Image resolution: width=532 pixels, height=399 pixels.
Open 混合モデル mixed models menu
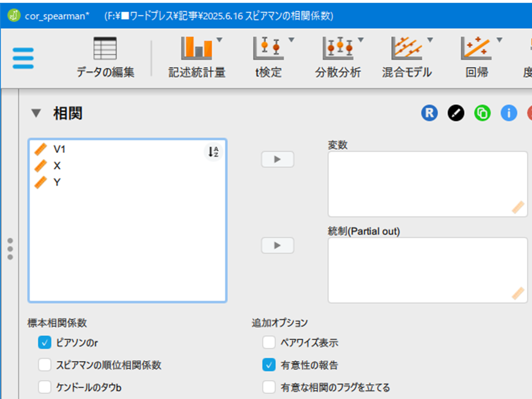407,57
